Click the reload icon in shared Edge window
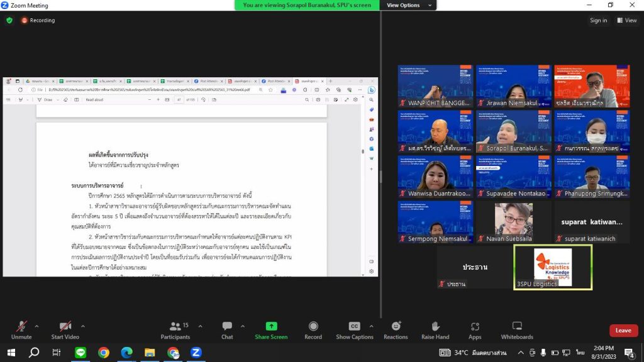644x362 pixels. pyautogui.click(x=20, y=90)
